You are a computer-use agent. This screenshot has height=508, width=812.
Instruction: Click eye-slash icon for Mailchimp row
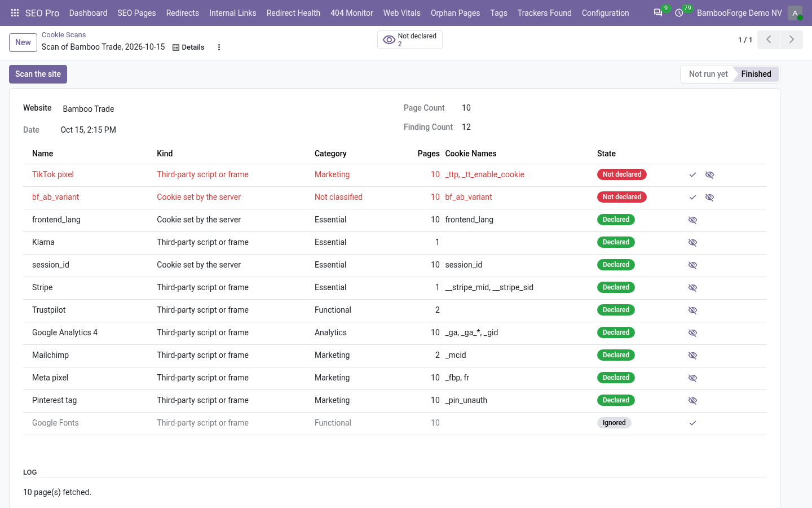[x=692, y=356]
